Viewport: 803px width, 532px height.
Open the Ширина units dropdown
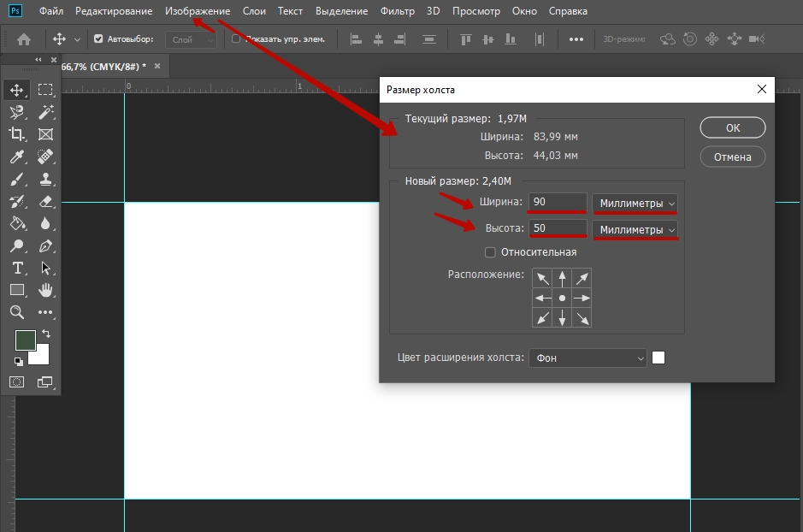[636, 203]
